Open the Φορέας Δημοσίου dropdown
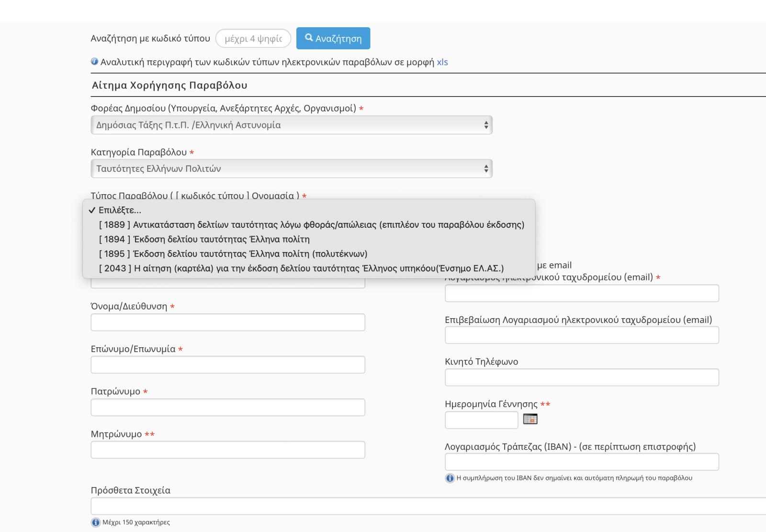 (x=292, y=125)
